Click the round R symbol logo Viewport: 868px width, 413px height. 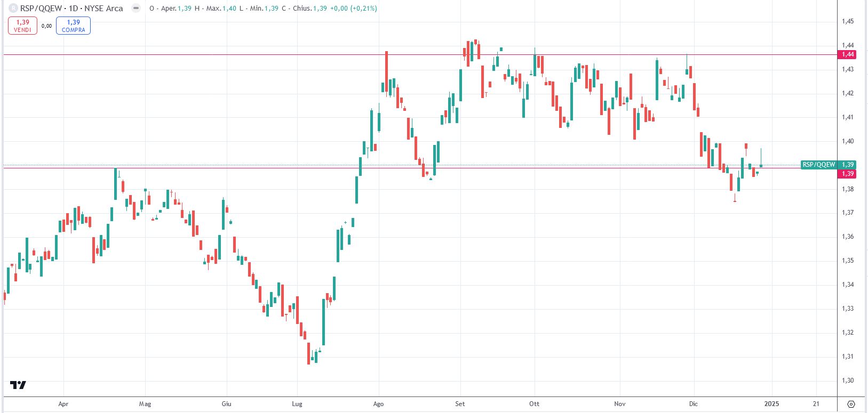coord(13,8)
